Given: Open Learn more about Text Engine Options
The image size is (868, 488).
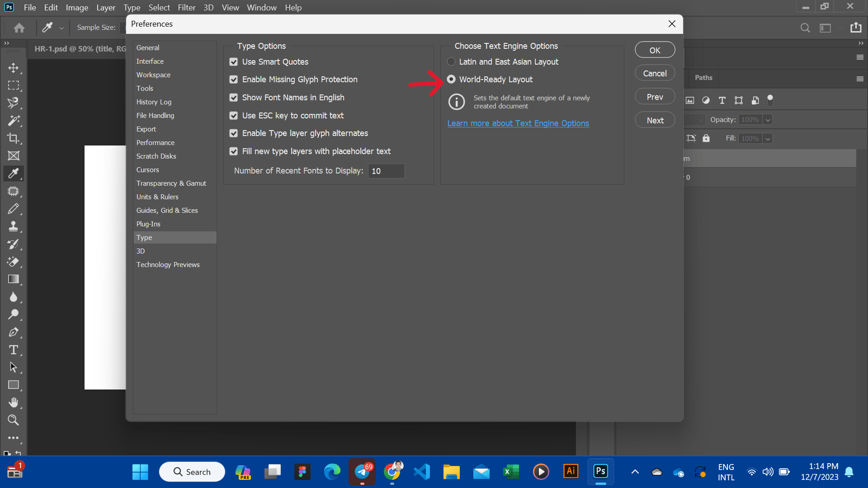Looking at the screenshot, I should (518, 123).
